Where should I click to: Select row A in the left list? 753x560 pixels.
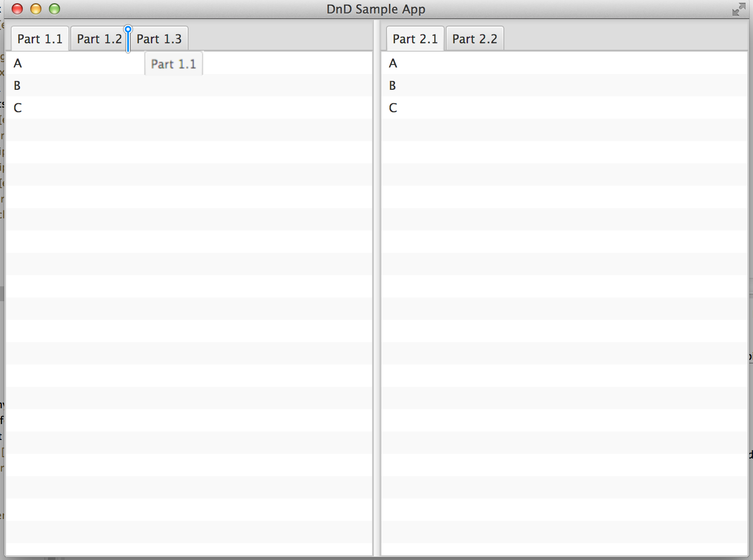(189, 63)
